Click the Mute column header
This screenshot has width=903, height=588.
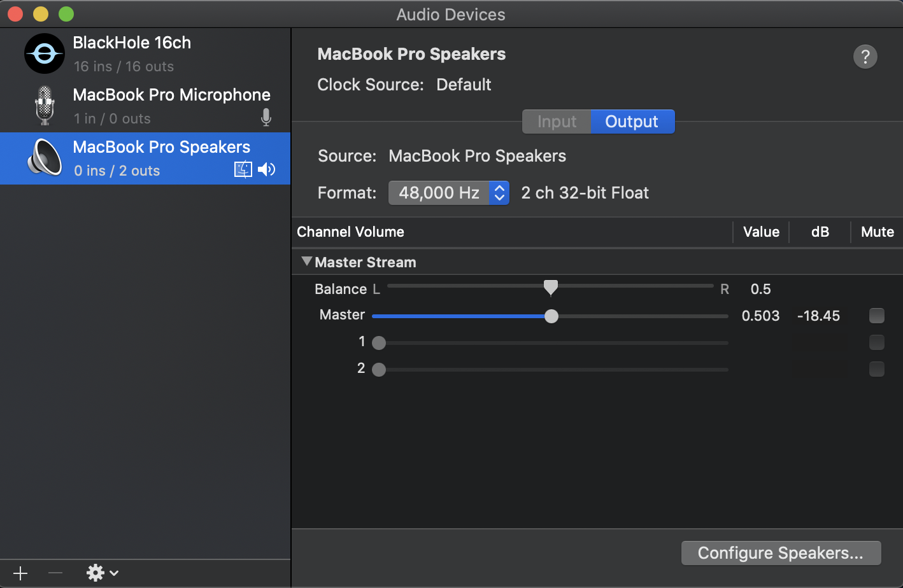[878, 232]
